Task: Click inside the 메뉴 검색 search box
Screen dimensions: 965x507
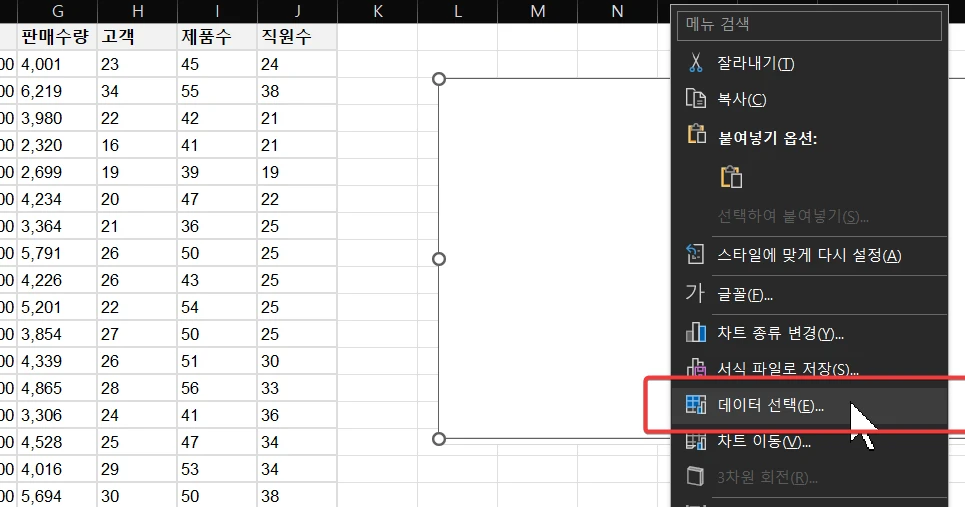Action: [810, 25]
